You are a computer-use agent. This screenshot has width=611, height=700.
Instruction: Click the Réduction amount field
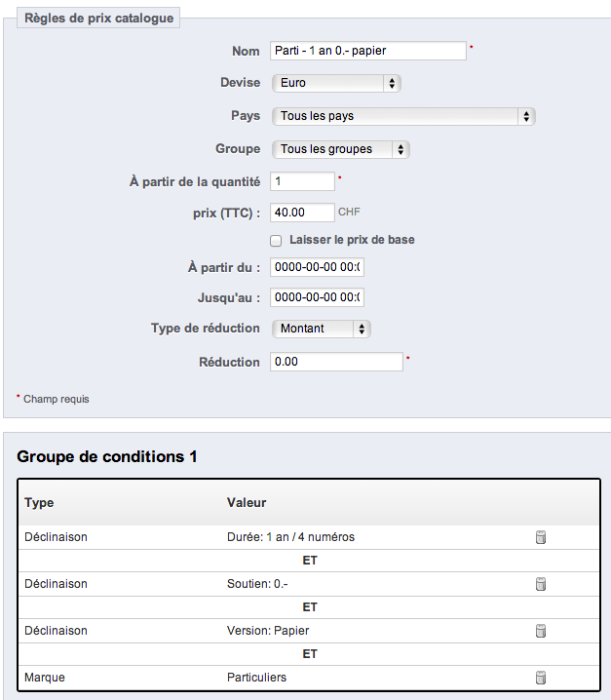click(x=336, y=362)
